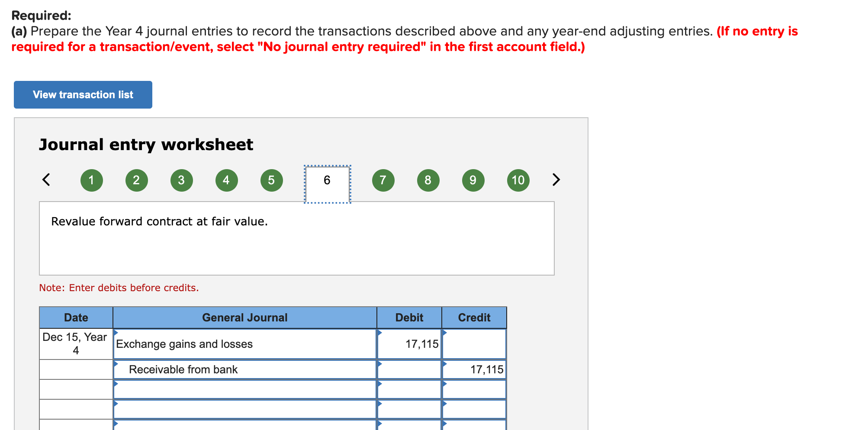Image resolution: width=868 pixels, height=430 pixels.
Task: Switch to journal entry 4
Action: [x=227, y=180]
